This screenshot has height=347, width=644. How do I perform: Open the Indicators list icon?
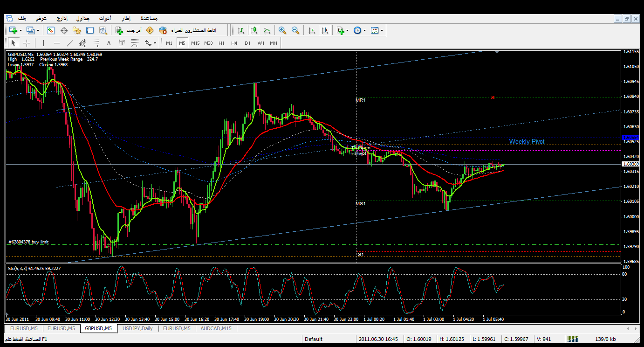(340, 30)
